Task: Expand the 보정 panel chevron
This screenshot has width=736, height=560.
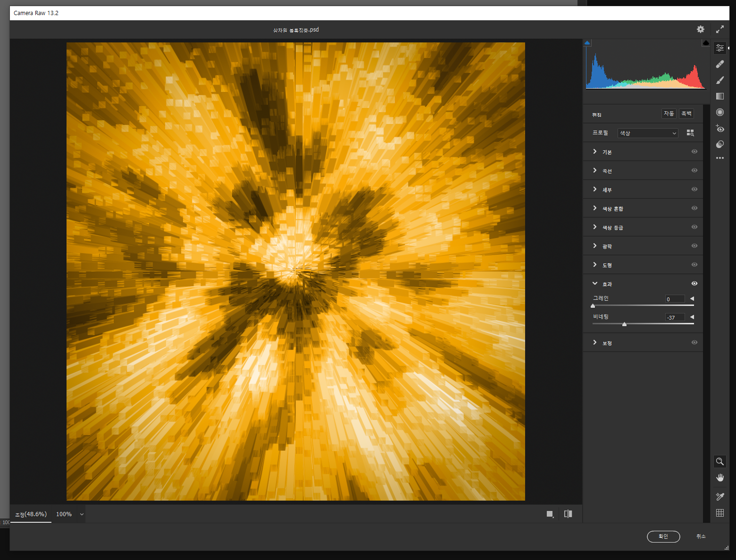Action: click(x=595, y=342)
